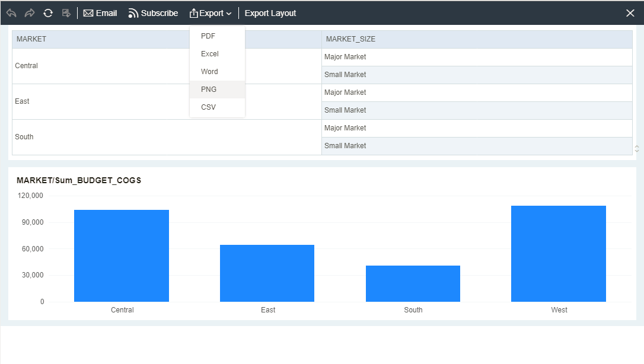Viewport: 644px width, 364px height.
Task: Choose Excel from the Export menu
Action: [x=210, y=54]
